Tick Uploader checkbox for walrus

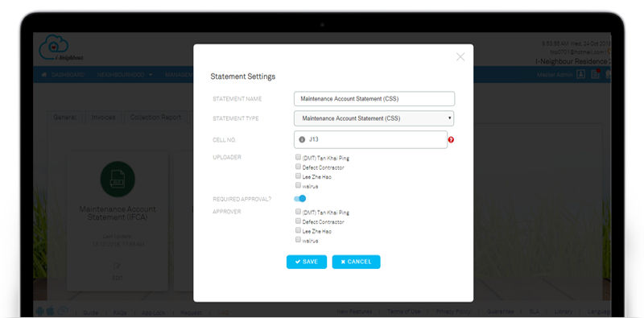[298, 185]
